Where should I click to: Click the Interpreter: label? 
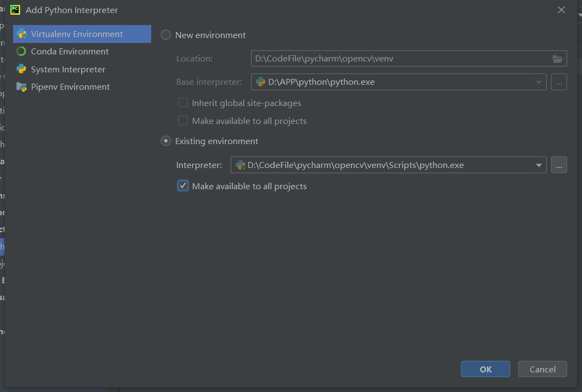[x=199, y=165]
